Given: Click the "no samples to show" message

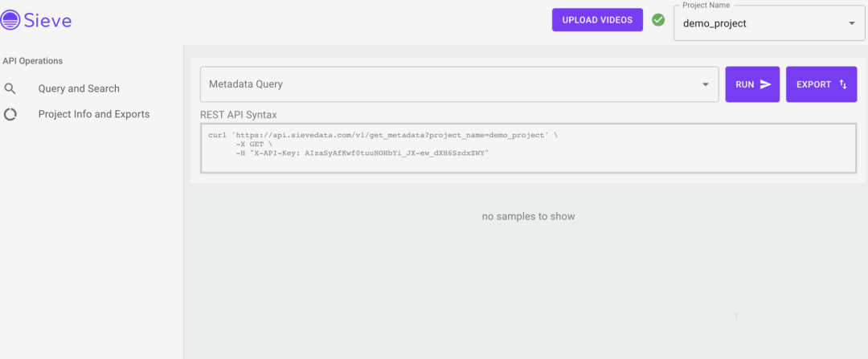Looking at the screenshot, I should (528, 217).
